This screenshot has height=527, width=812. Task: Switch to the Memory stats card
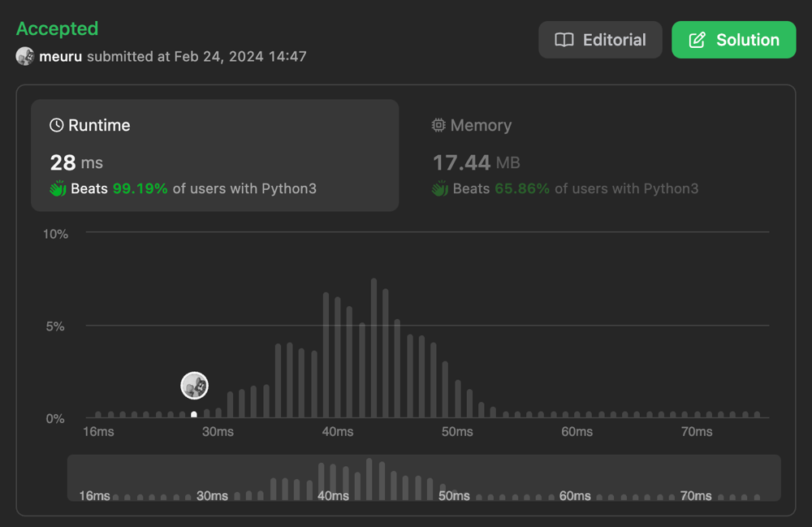(x=597, y=155)
